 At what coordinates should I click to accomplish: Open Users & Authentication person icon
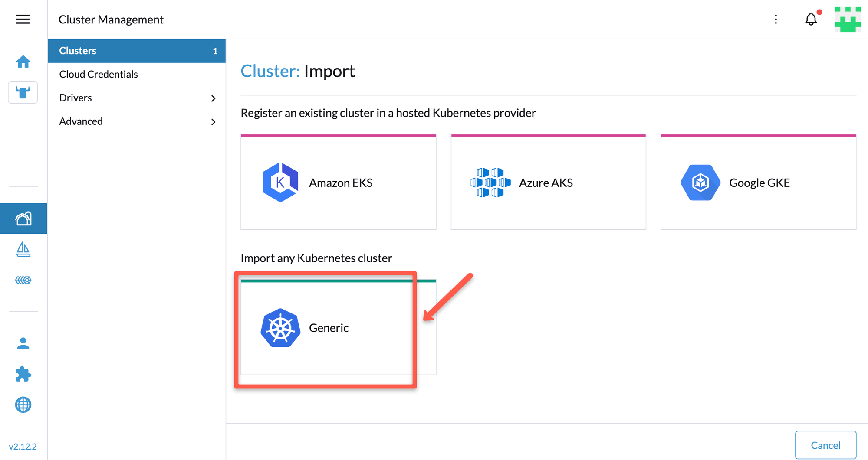tap(23, 344)
